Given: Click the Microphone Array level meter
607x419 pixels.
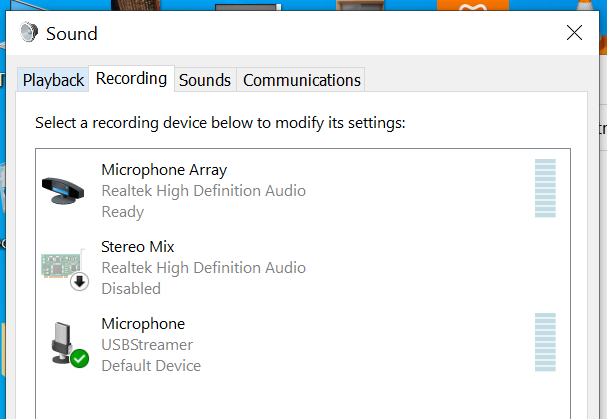Looking at the screenshot, I should point(545,188).
